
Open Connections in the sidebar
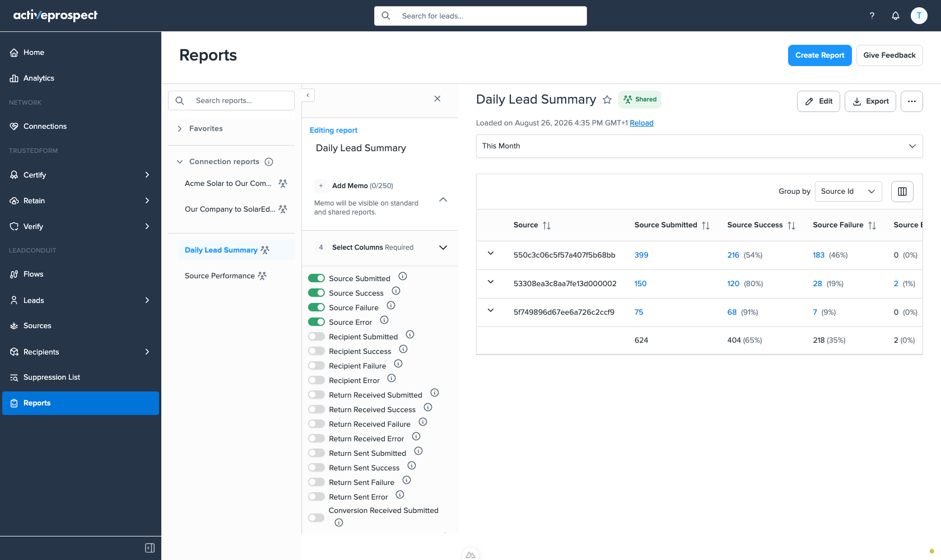tap(81, 127)
